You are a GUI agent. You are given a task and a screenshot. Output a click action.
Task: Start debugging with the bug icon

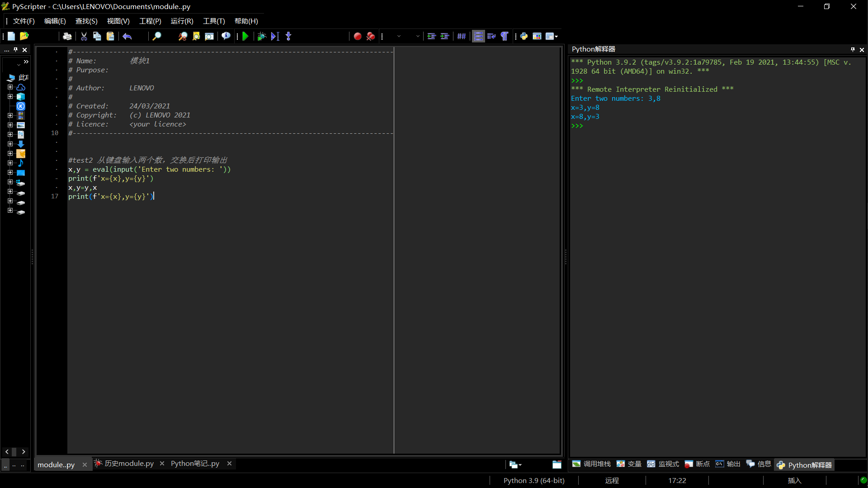(261, 36)
